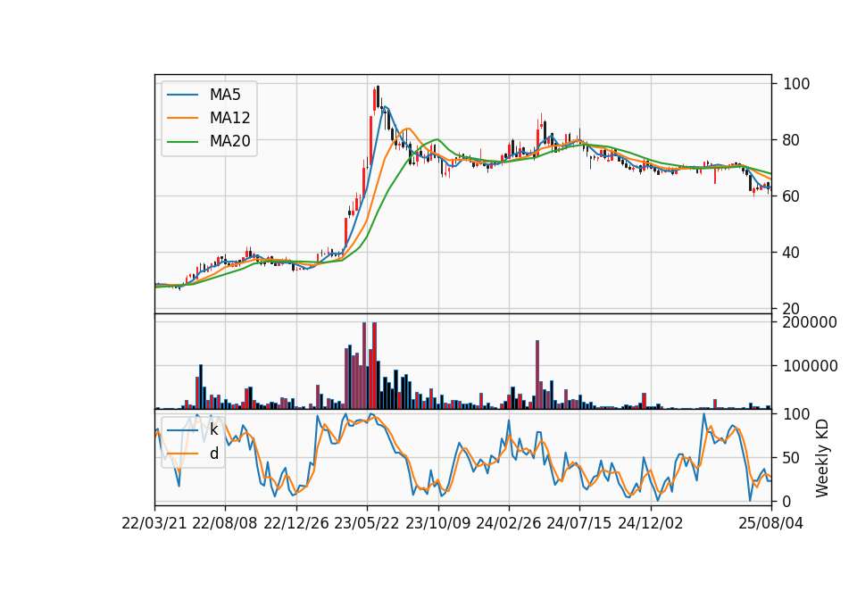Click the orange MA12 legend line sample
857x616 pixels.
pos(182,118)
